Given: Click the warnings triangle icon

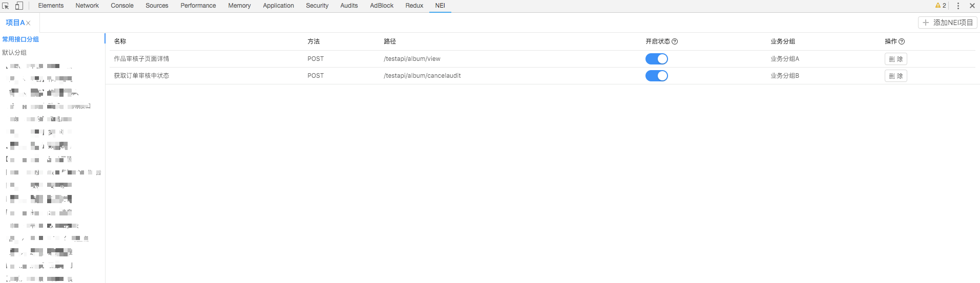Looking at the screenshot, I should pyautogui.click(x=938, y=6).
